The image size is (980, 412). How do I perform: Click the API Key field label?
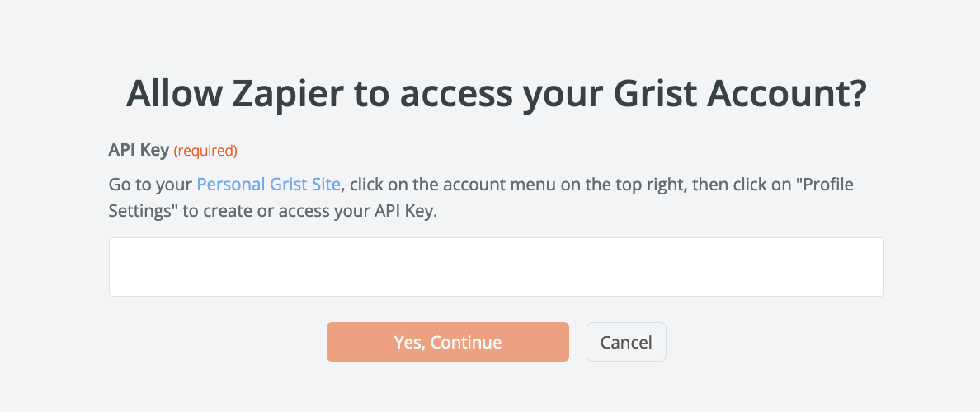tap(139, 150)
